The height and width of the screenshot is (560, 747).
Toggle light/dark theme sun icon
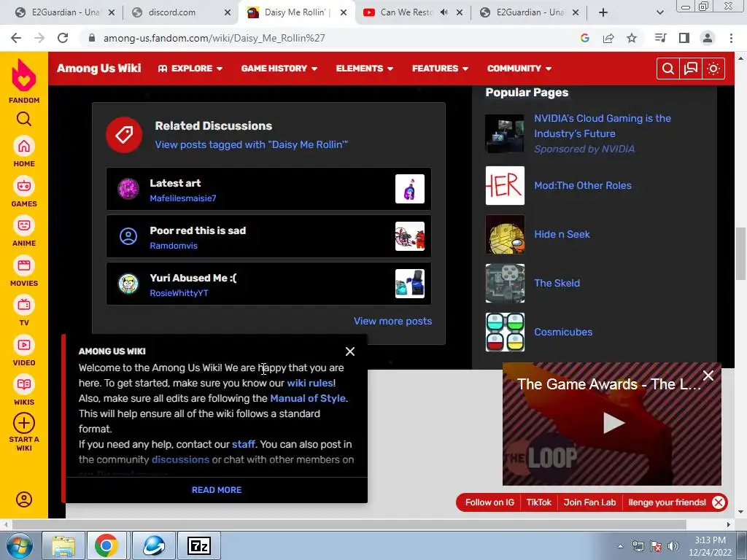click(713, 69)
